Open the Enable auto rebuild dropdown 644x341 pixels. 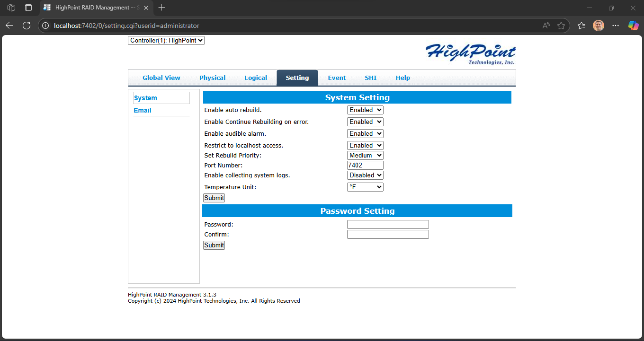click(x=365, y=110)
